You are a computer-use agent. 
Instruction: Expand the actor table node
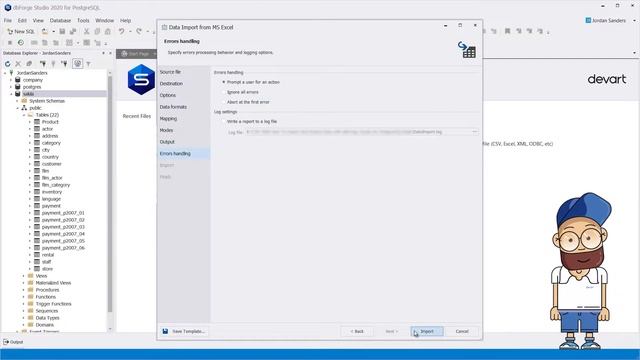pyautogui.click(x=30, y=129)
